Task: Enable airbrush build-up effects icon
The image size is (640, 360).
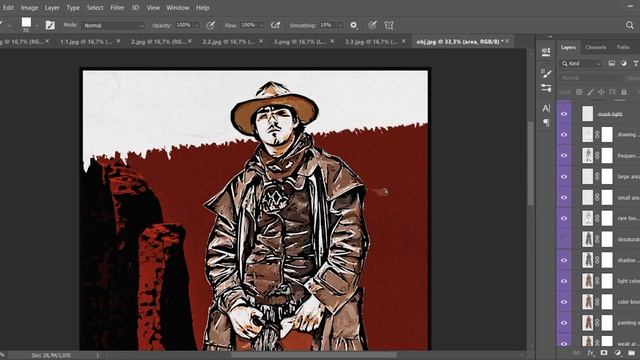Action: coord(276,25)
